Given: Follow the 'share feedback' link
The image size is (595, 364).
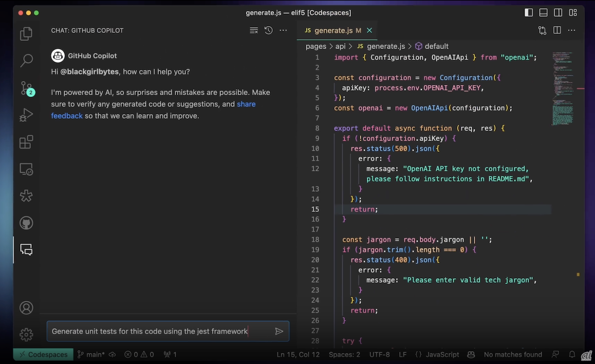Looking at the screenshot, I should [x=246, y=104].
